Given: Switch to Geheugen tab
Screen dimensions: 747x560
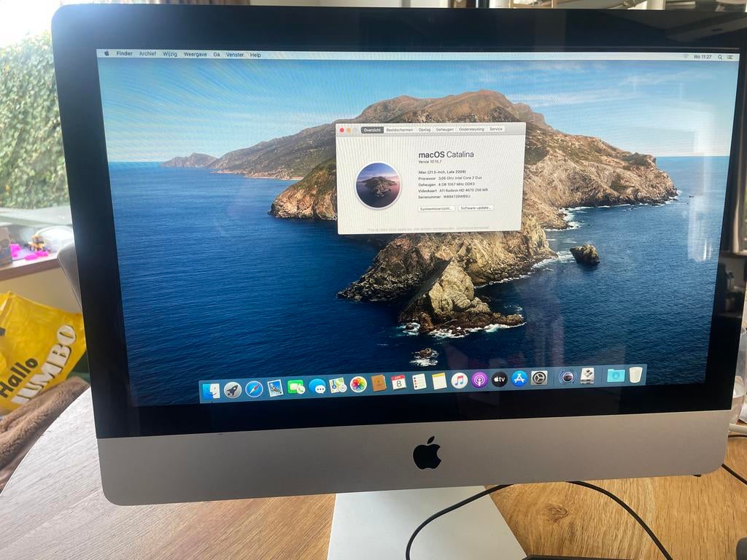Looking at the screenshot, I should pos(444,130).
